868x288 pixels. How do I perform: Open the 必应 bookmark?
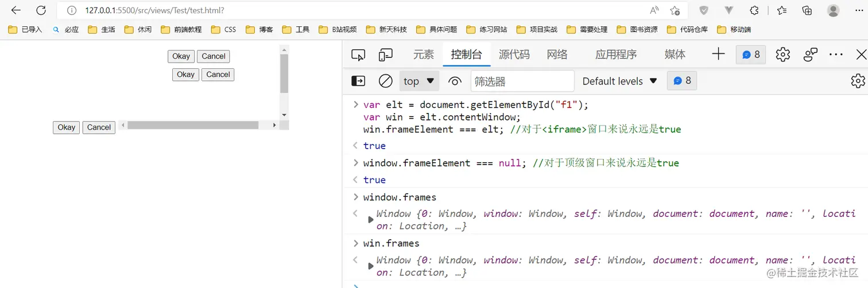pyautogui.click(x=65, y=29)
